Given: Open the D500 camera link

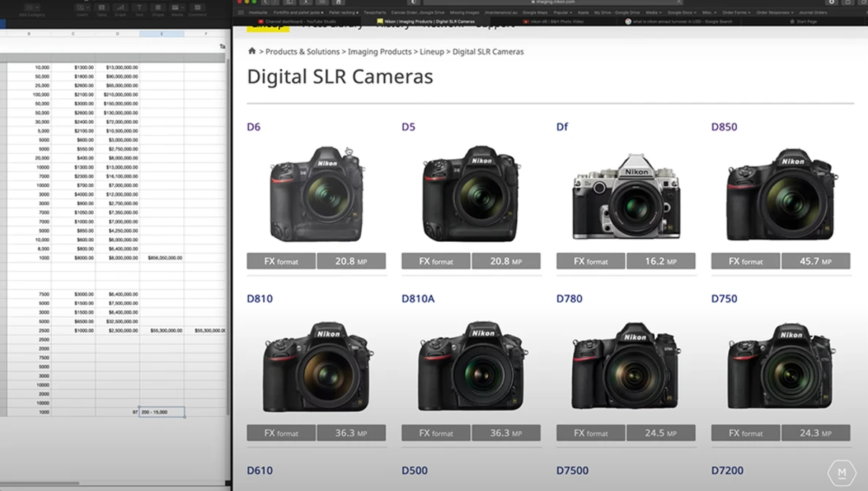Looking at the screenshot, I should pos(415,470).
